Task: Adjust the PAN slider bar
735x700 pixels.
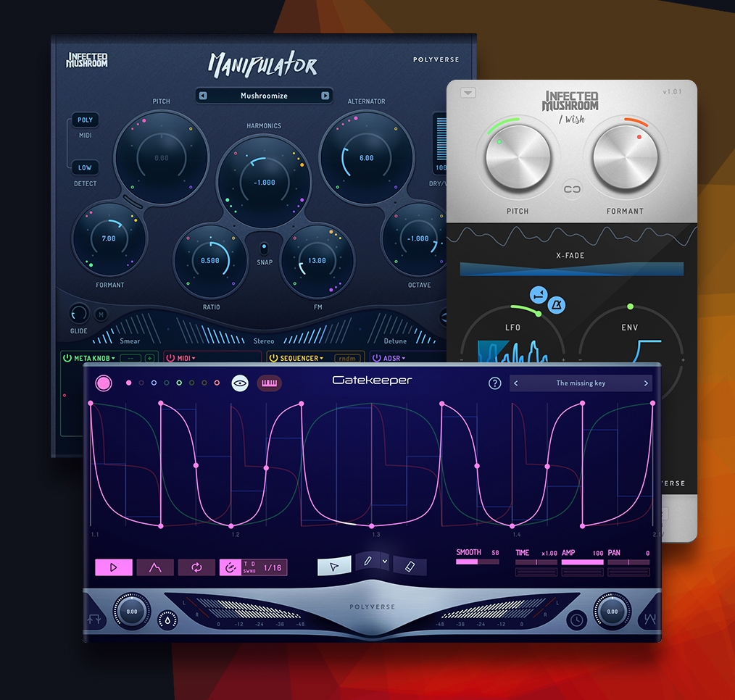Action: pos(628,562)
